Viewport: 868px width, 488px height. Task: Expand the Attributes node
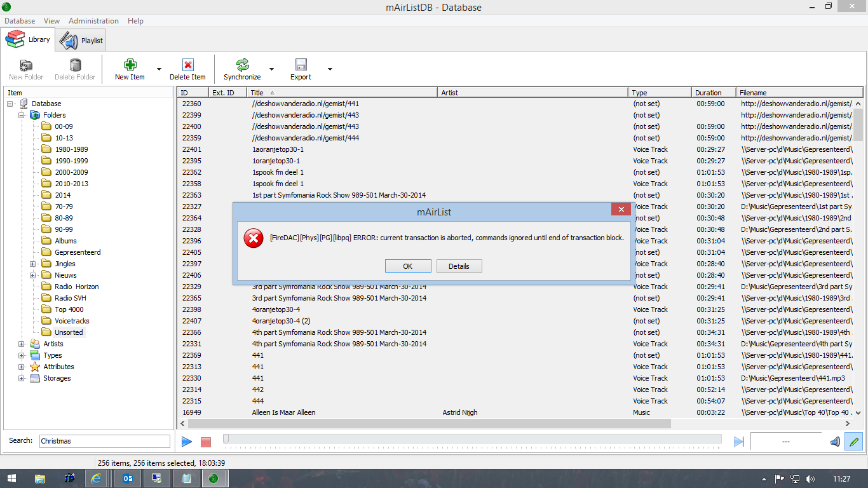22,367
